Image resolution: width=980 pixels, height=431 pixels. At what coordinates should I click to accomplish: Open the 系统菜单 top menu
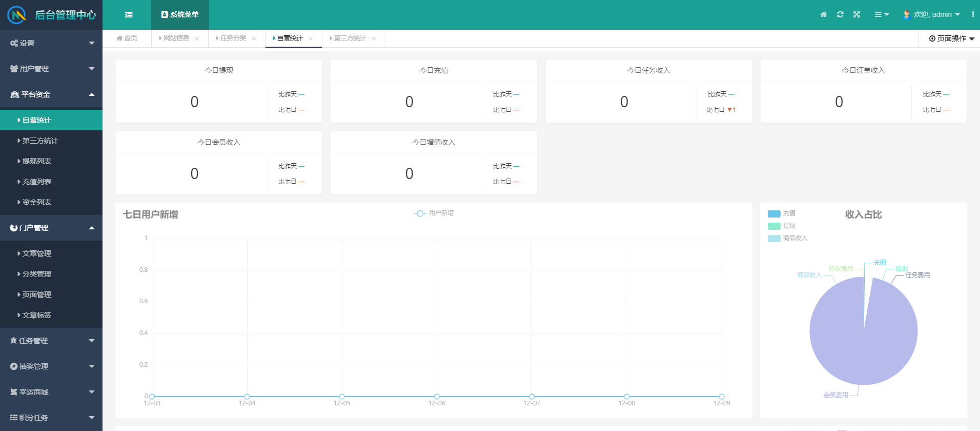(x=180, y=15)
